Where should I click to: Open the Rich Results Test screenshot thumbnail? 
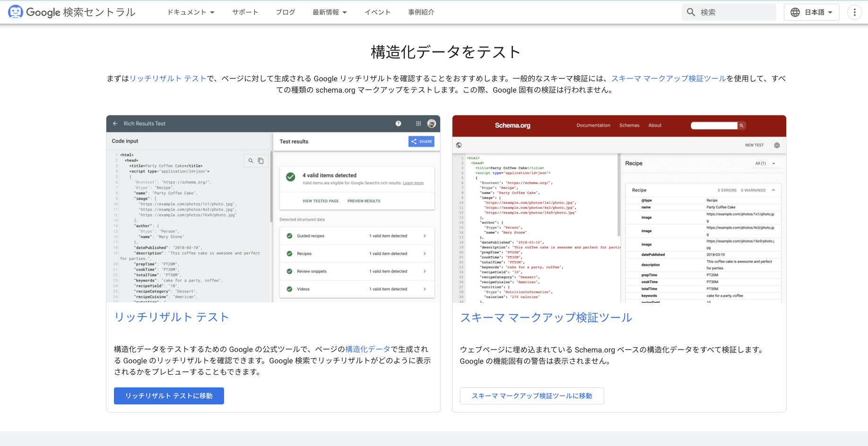[x=273, y=209]
